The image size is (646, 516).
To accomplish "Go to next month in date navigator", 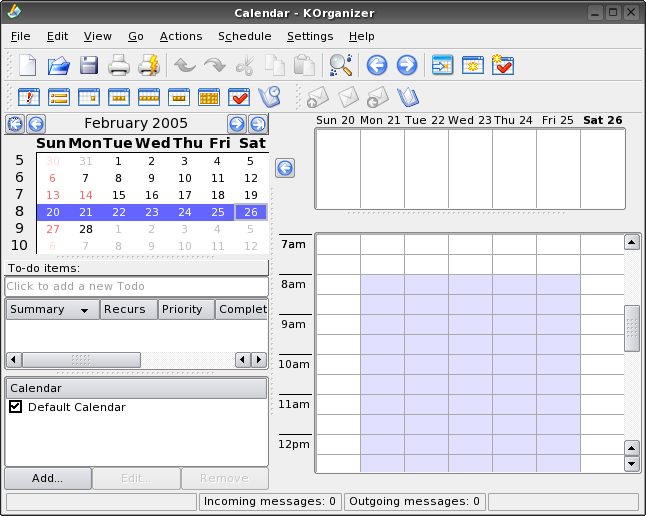I will [x=237, y=124].
